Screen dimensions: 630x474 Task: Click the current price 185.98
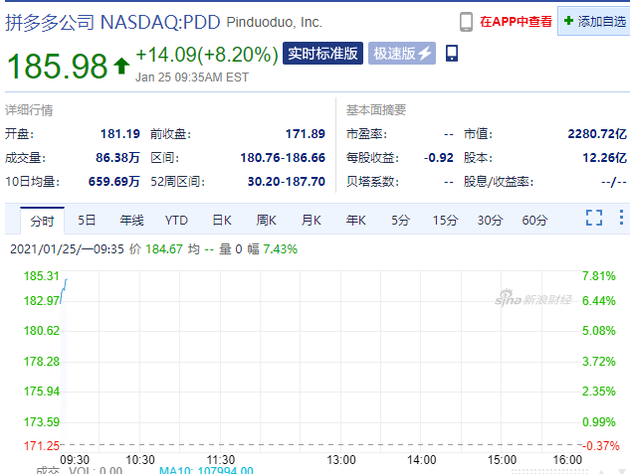click(x=57, y=66)
